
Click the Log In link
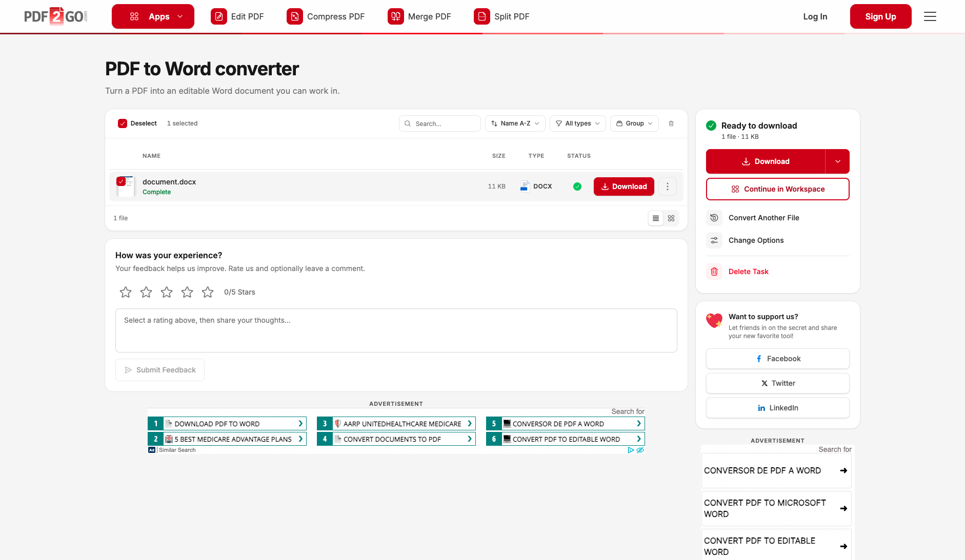[x=815, y=16]
